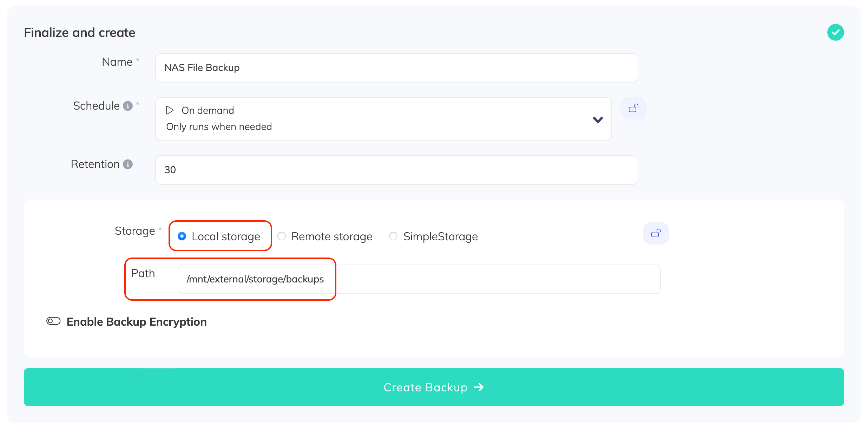This screenshot has width=868, height=430.
Task: Click the Schedule info icon
Action: click(128, 106)
